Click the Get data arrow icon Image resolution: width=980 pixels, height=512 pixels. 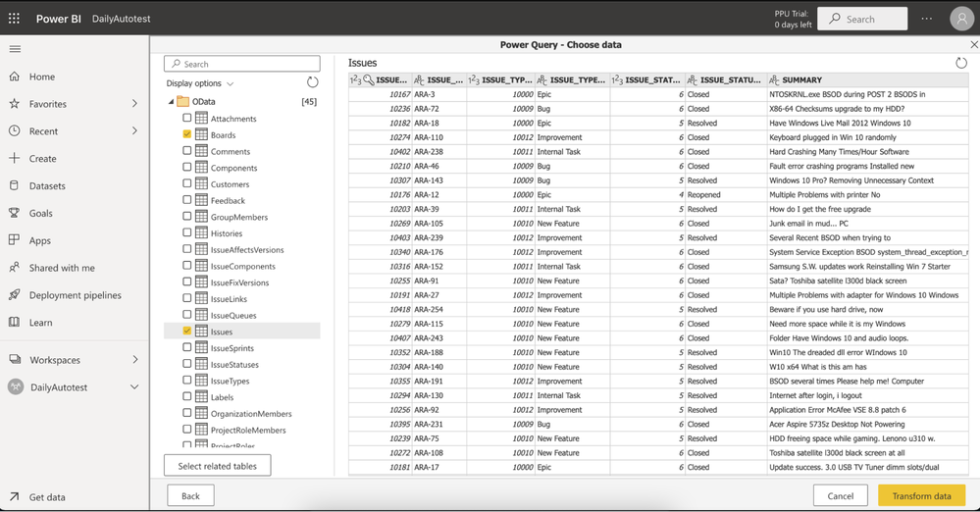tap(15, 497)
